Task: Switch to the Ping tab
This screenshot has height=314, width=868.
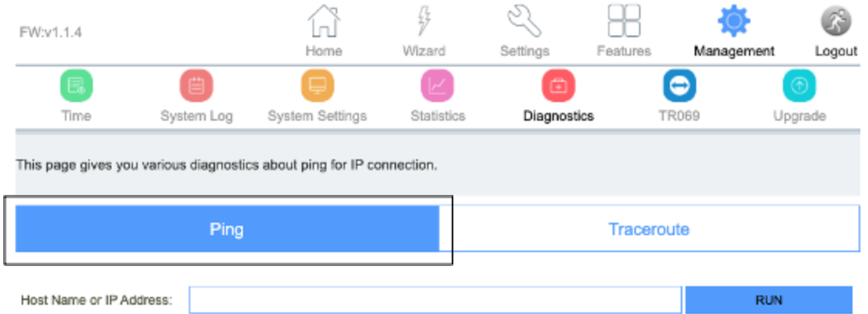Action: point(227,229)
